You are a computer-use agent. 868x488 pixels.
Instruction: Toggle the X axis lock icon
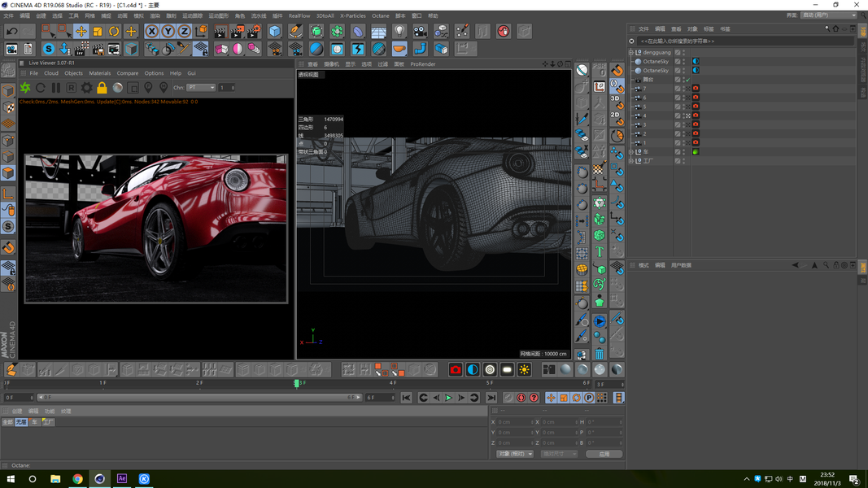click(x=151, y=31)
